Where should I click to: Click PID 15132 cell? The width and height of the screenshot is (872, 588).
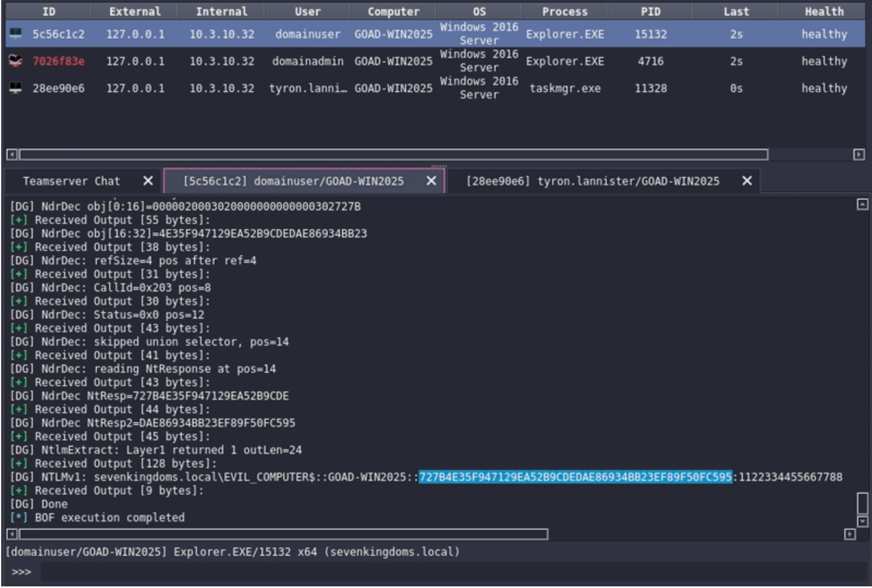[x=650, y=34]
